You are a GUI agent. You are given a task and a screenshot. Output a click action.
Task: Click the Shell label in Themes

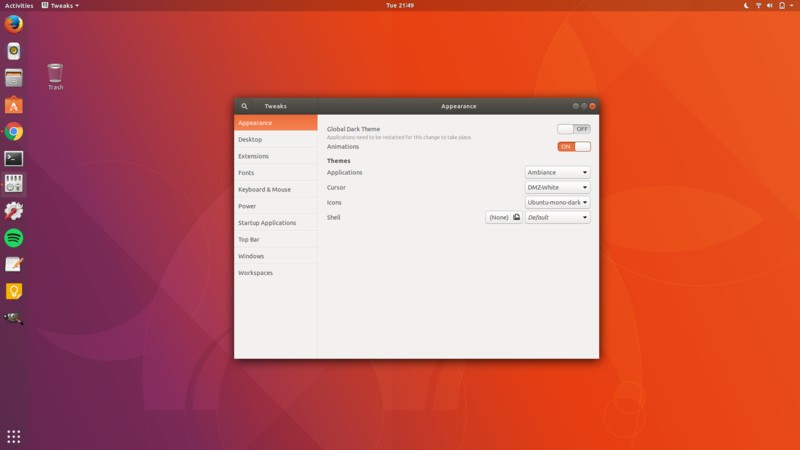tap(334, 217)
